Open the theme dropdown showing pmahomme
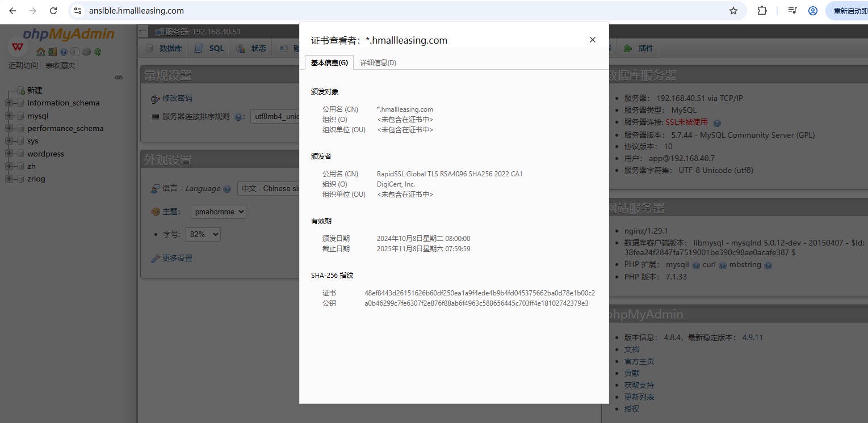The height and width of the screenshot is (423, 868). click(218, 212)
